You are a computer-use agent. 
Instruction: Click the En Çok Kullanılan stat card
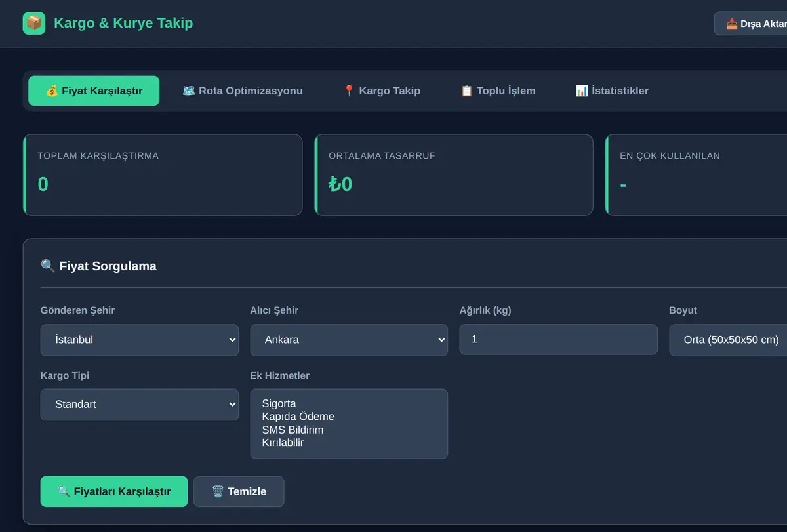click(696, 174)
